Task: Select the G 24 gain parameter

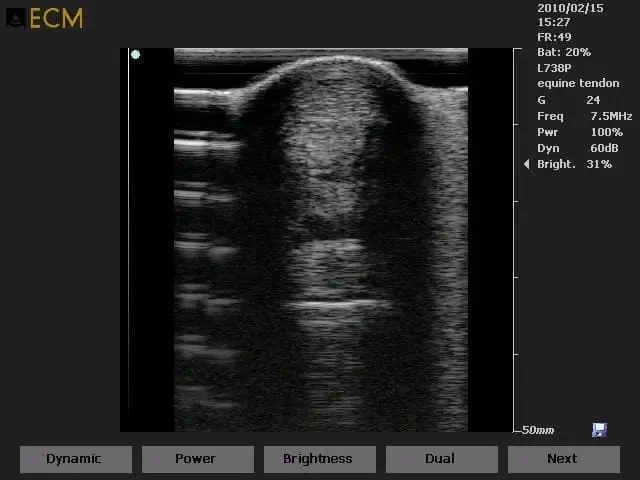Action: (568, 100)
